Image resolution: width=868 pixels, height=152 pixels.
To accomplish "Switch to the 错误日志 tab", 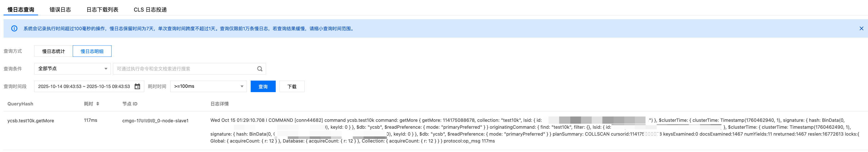I will tap(60, 10).
